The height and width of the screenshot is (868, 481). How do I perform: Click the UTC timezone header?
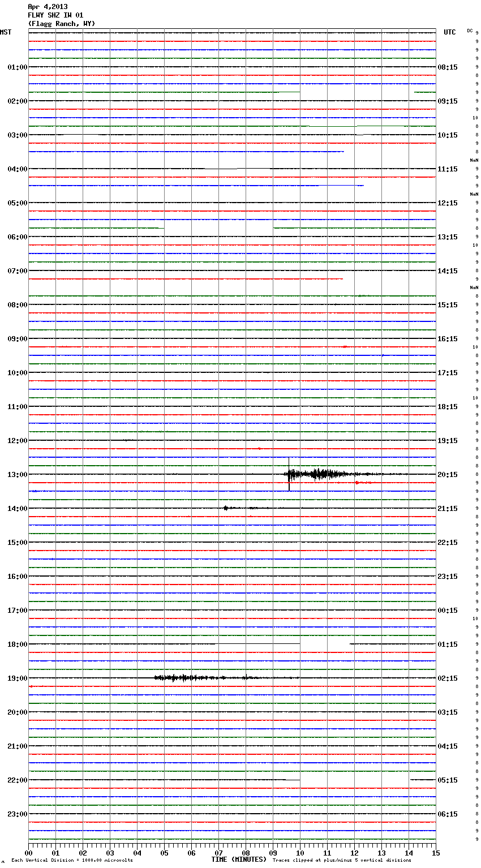click(450, 32)
